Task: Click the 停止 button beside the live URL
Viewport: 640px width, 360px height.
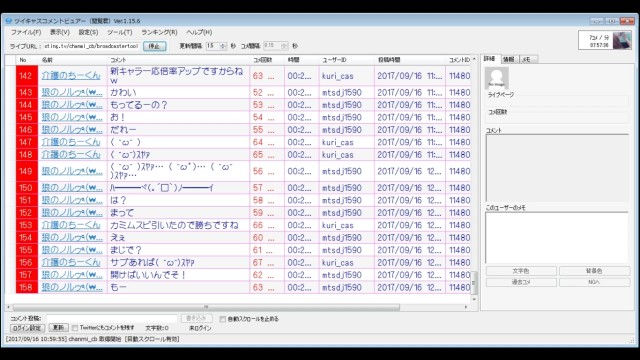Action: pyautogui.click(x=154, y=46)
